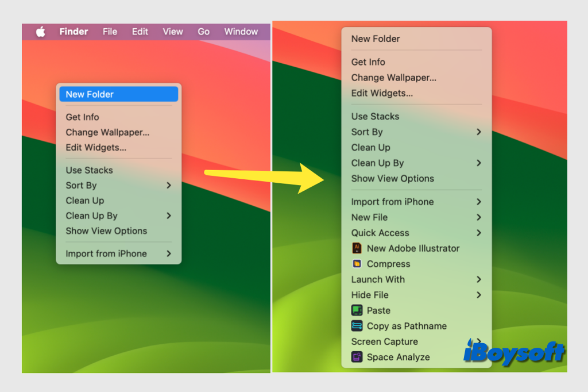This screenshot has width=588, height=392.
Task: Click the Compress menu item icon
Action: 357,264
